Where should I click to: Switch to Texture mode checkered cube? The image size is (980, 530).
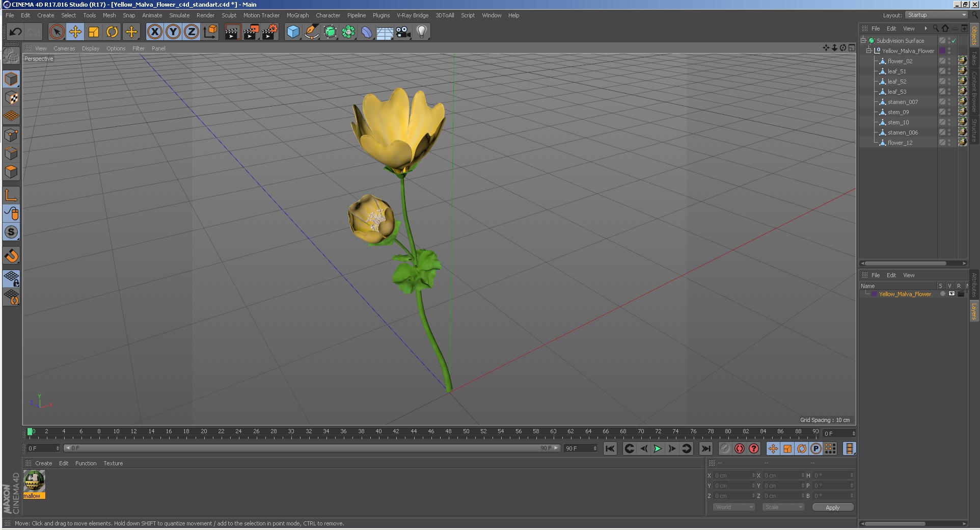click(11, 98)
